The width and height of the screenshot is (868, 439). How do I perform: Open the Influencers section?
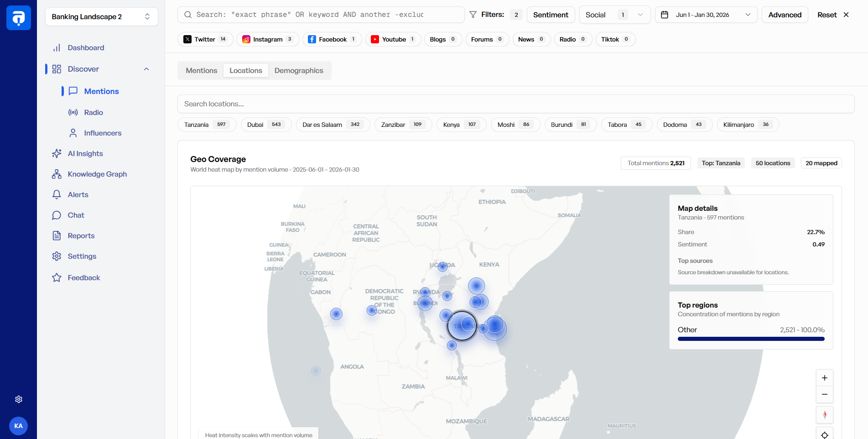coord(102,133)
